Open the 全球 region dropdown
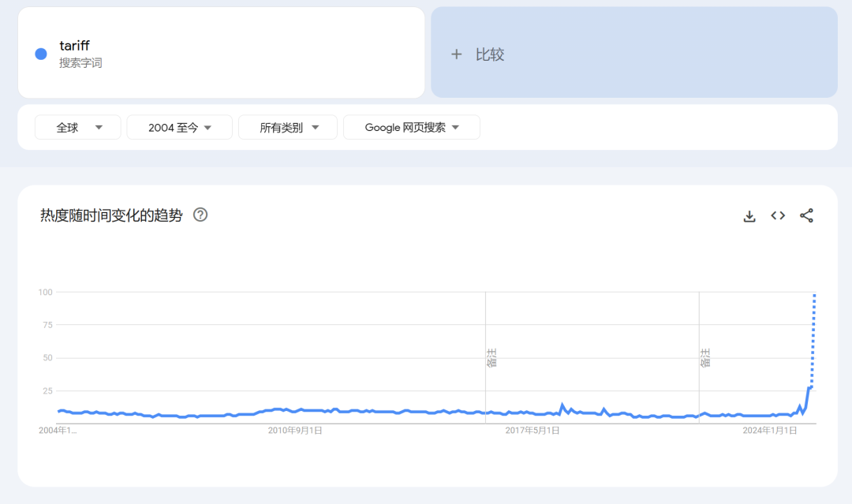The width and height of the screenshot is (852, 504). pos(77,128)
